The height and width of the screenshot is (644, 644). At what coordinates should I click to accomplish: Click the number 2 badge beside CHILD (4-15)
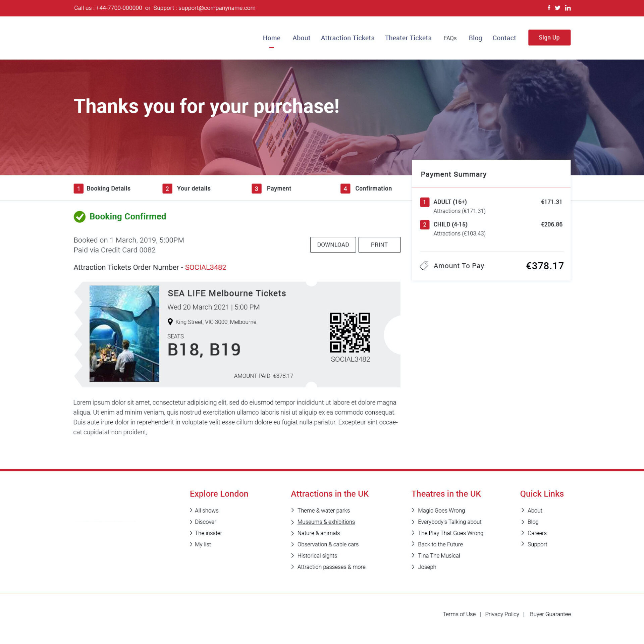(425, 224)
